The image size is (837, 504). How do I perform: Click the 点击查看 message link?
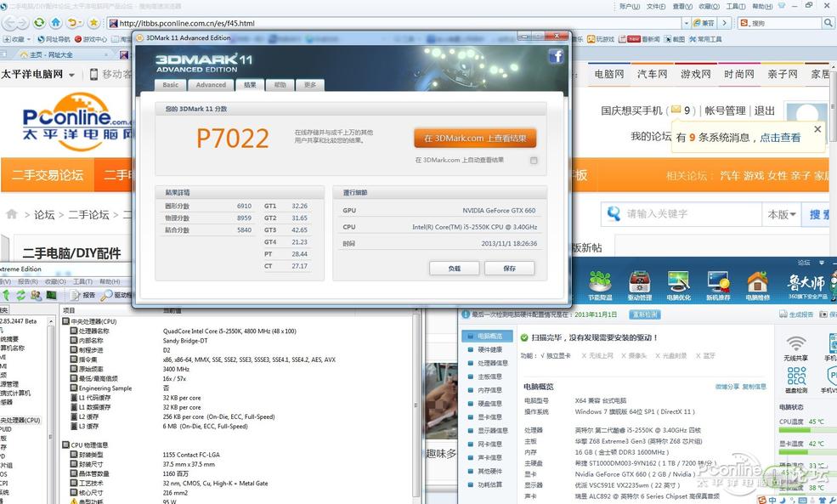(780, 137)
